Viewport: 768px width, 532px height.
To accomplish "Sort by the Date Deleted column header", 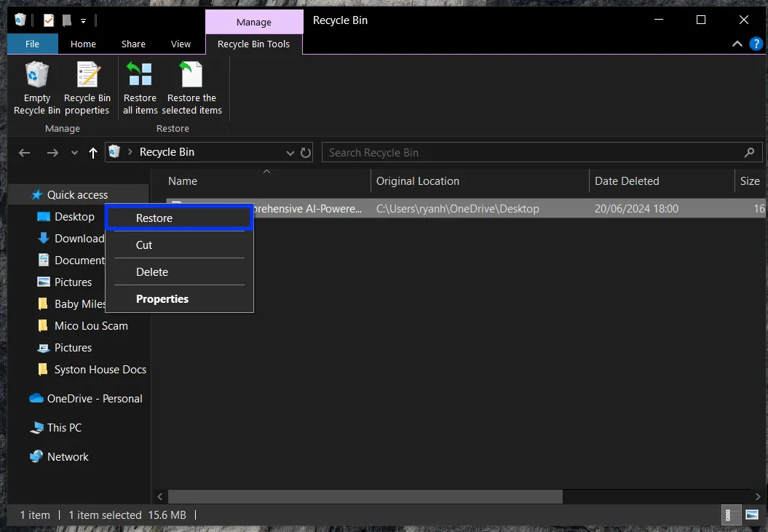I will (x=627, y=181).
